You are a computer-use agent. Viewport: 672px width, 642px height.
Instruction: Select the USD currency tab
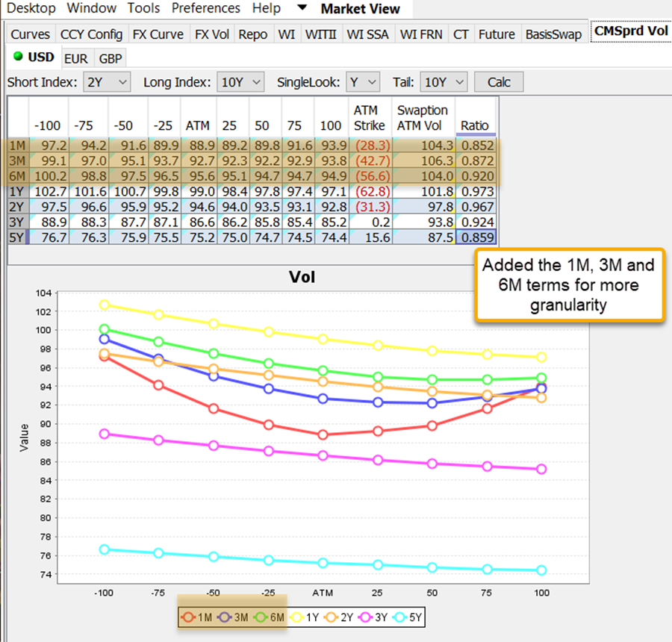click(x=34, y=57)
